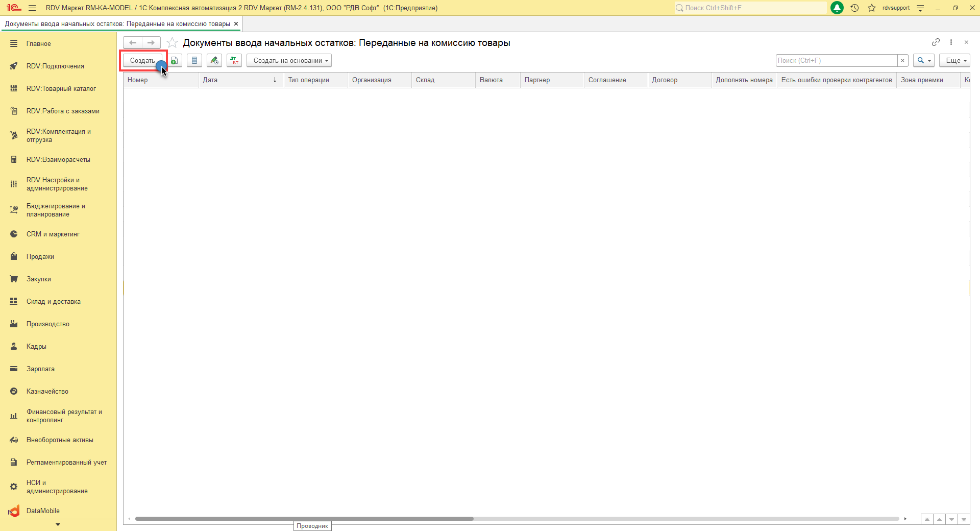Open favorites star in title bar
This screenshot has width=980, height=531.
(x=872, y=8)
